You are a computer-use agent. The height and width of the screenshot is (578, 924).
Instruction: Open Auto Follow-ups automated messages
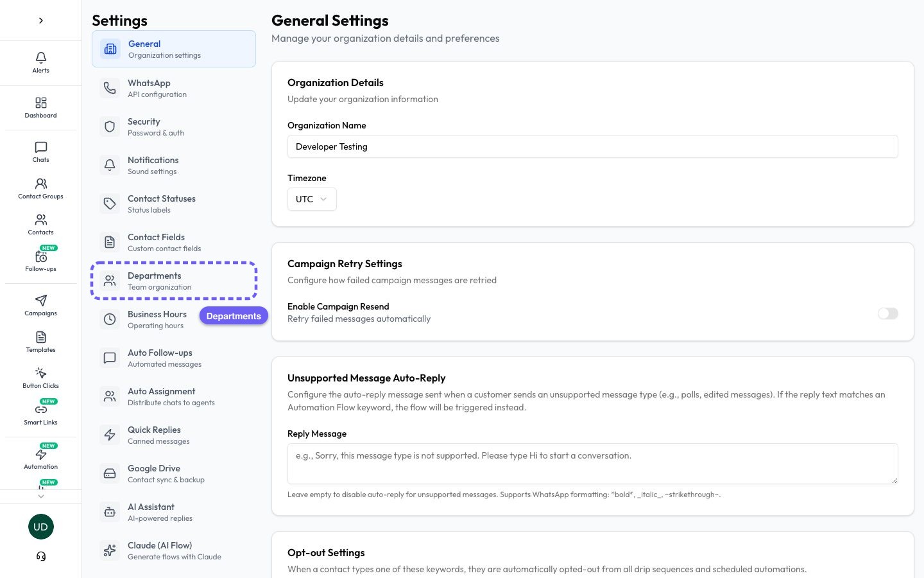coord(174,358)
